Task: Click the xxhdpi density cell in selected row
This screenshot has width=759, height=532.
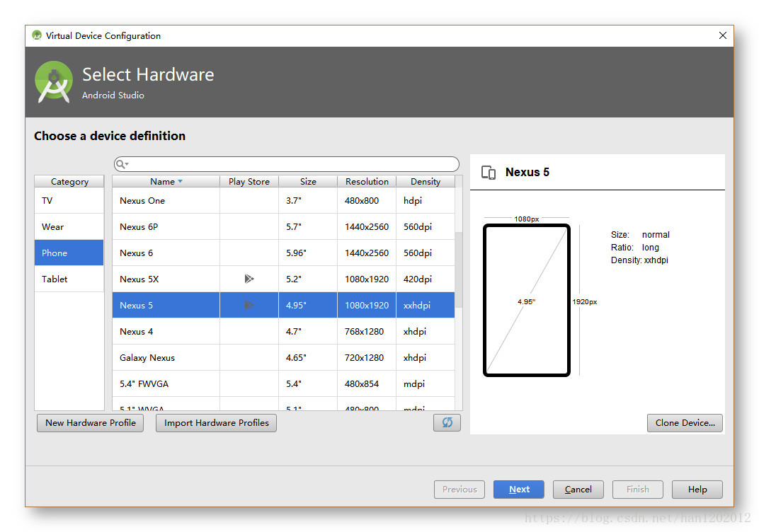Action: 426,305
